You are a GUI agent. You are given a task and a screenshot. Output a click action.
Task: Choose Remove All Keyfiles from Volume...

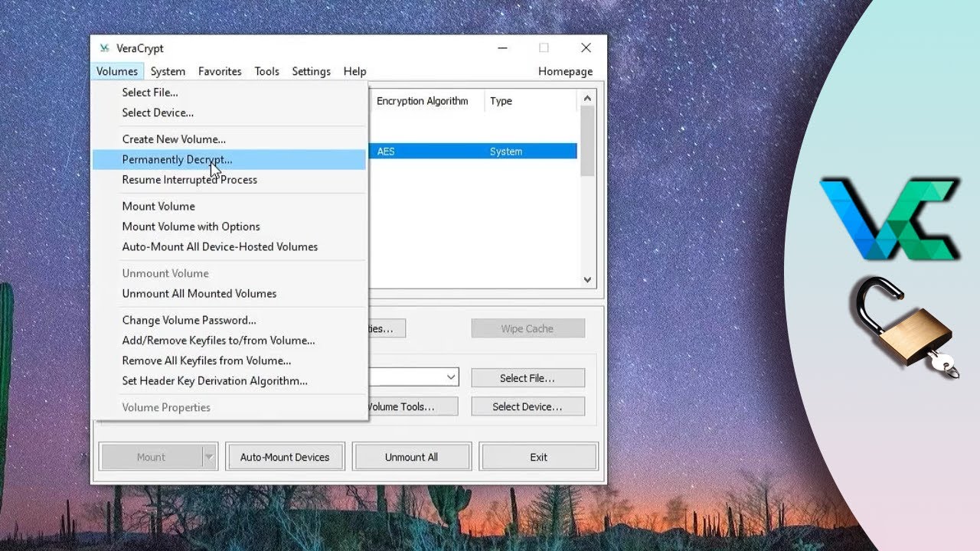(229, 360)
